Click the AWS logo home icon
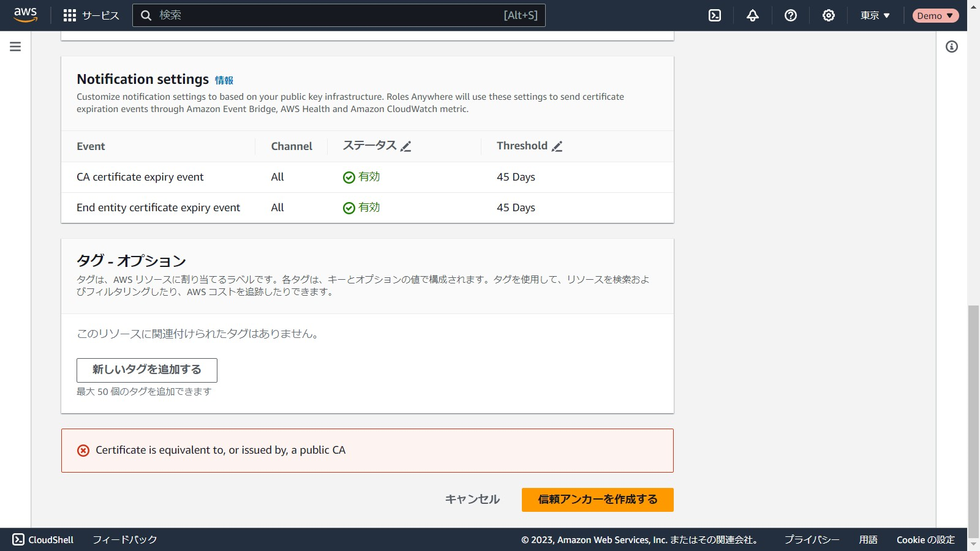 click(x=25, y=15)
